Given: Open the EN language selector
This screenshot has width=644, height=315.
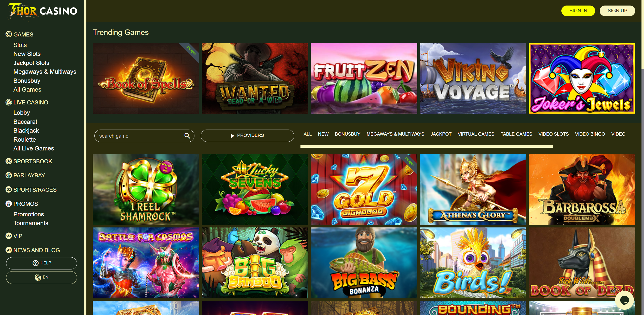Looking at the screenshot, I should click(42, 278).
